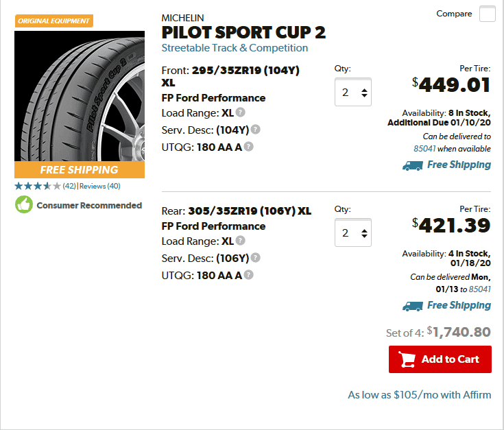Click front tire UTQG help icon
504x430 pixels.
click(x=248, y=147)
